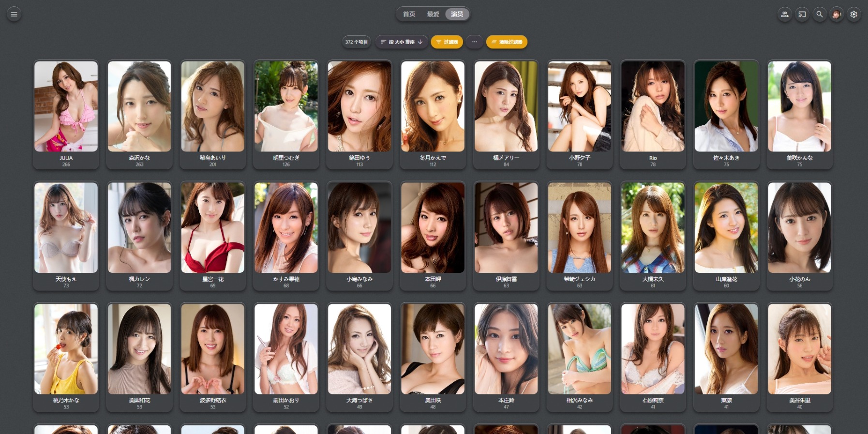Open the 按大小排序 sort dropdown
868x434 pixels.
tap(402, 42)
